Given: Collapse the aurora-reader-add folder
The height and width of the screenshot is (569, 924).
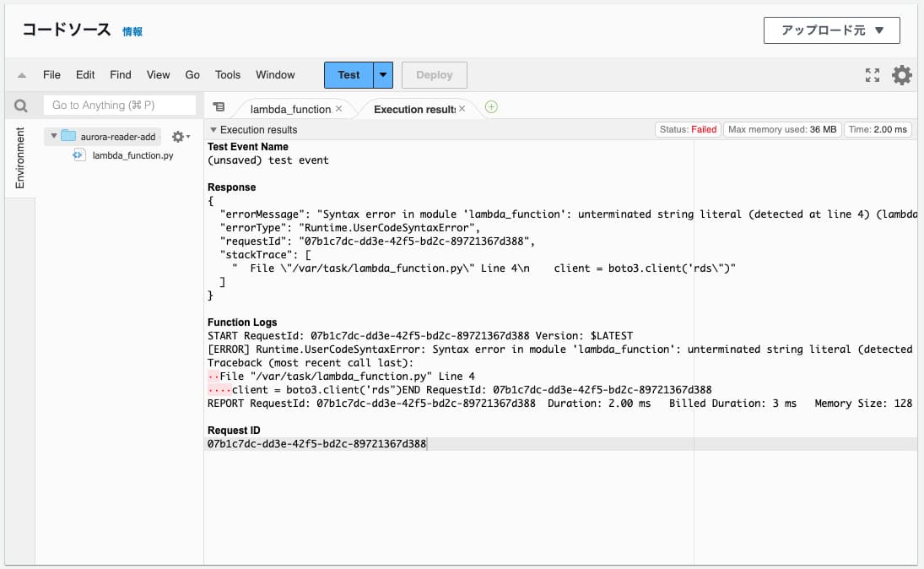Looking at the screenshot, I should 54,137.
